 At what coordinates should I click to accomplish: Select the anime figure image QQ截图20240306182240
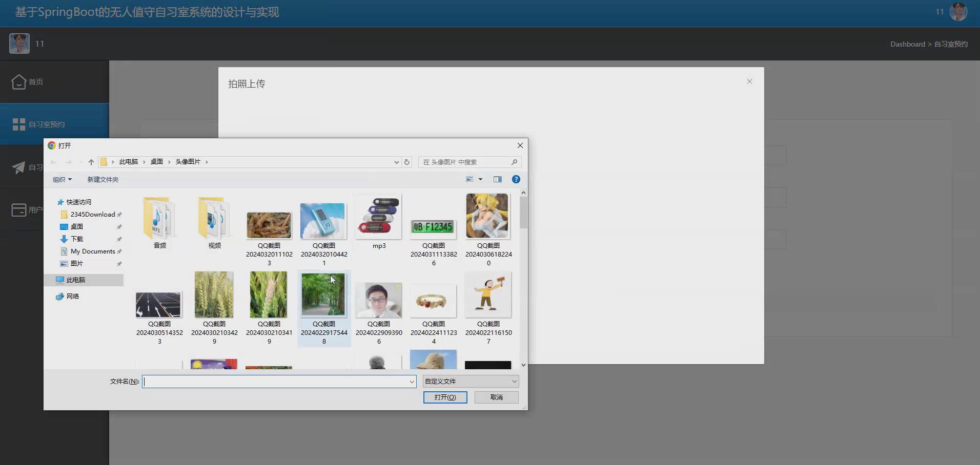pos(488,216)
